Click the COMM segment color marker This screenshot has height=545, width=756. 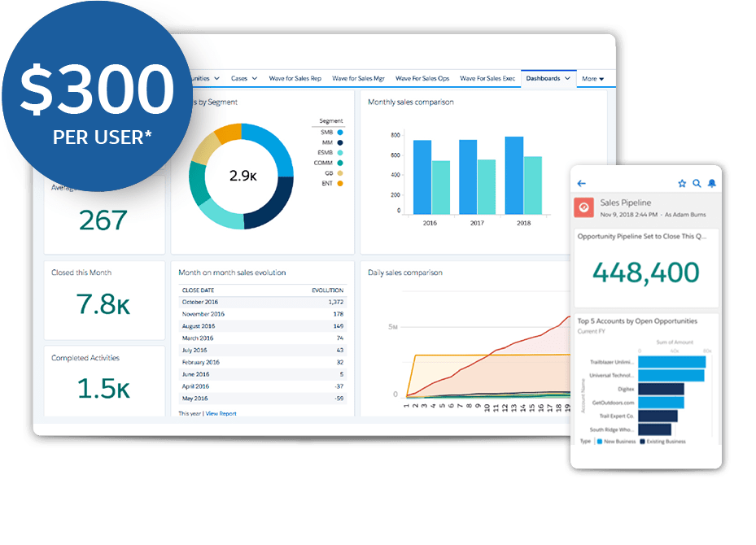pos(340,163)
